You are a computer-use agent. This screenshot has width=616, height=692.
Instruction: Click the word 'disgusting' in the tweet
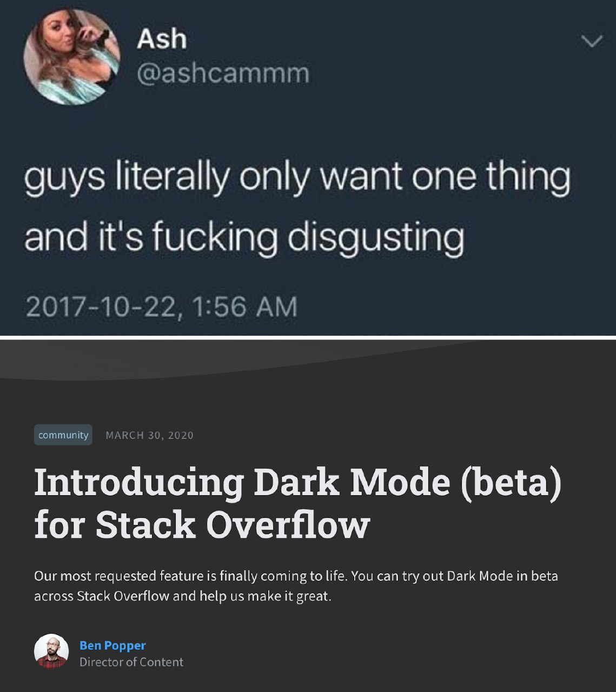(x=375, y=238)
